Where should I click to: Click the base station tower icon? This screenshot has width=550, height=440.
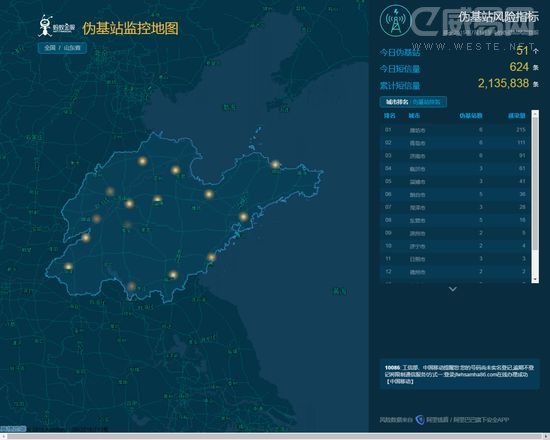pyautogui.click(x=395, y=21)
